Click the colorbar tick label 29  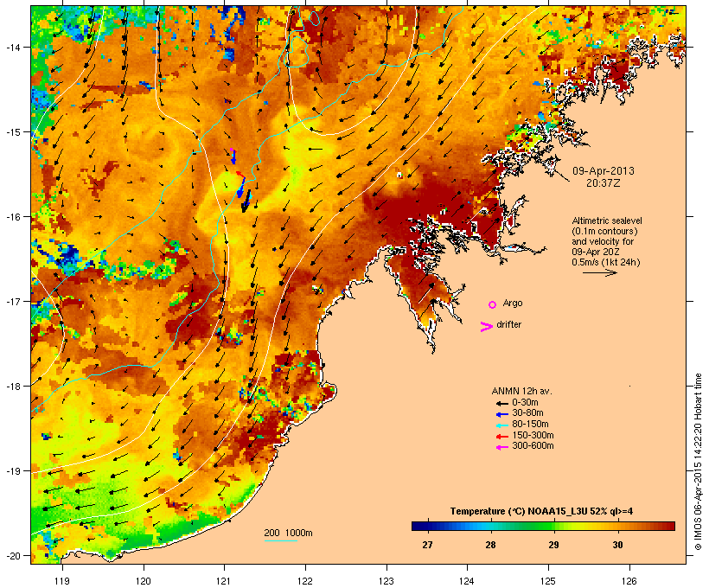click(554, 545)
